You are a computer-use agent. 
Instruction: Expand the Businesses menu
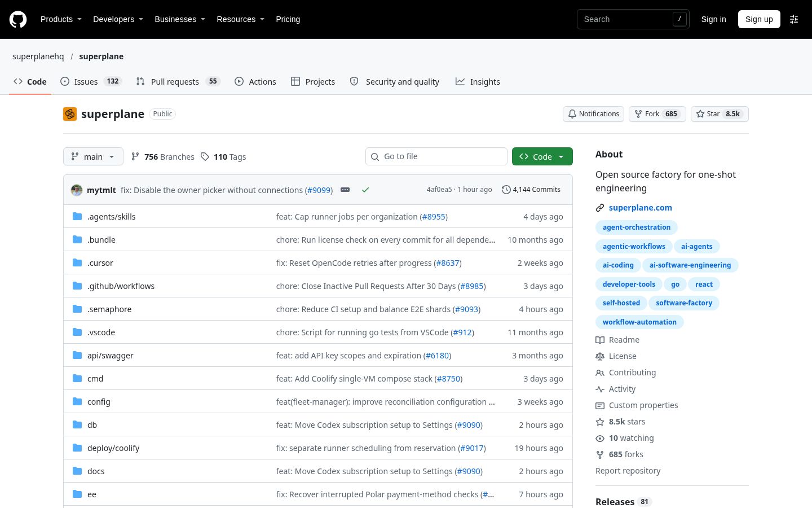click(180, 19)
